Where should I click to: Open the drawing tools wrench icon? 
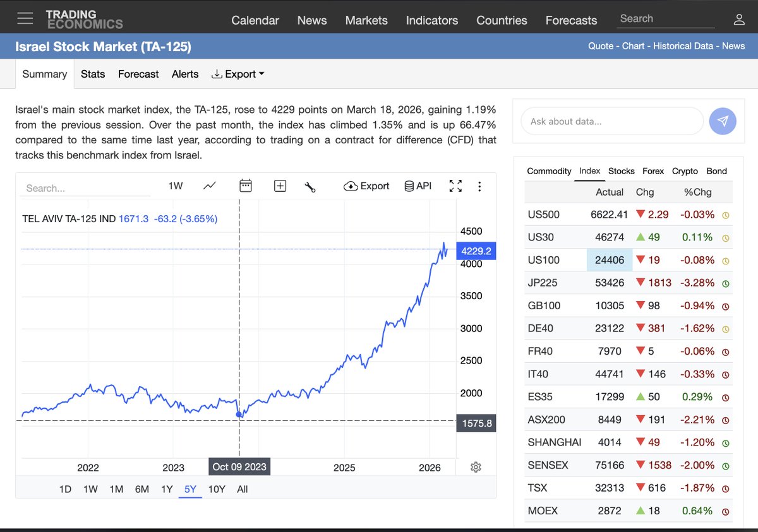(x=310, y=186)
